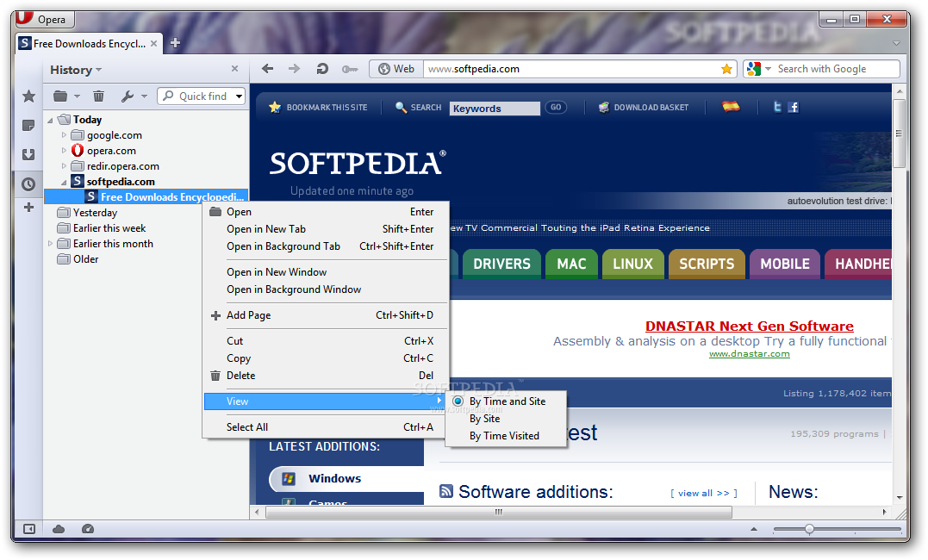Collapse the Today folder
Viewport: 928px width, 560px height.
coord(50,120)
